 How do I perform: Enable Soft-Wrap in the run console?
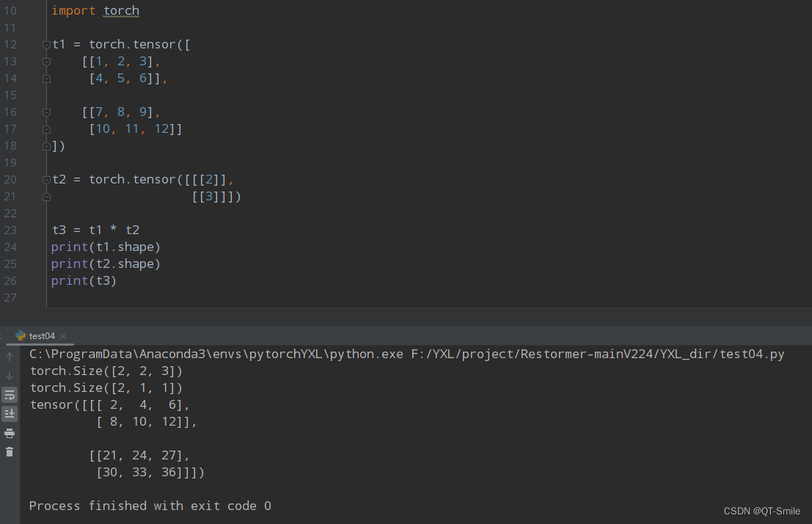pos(9,395)
